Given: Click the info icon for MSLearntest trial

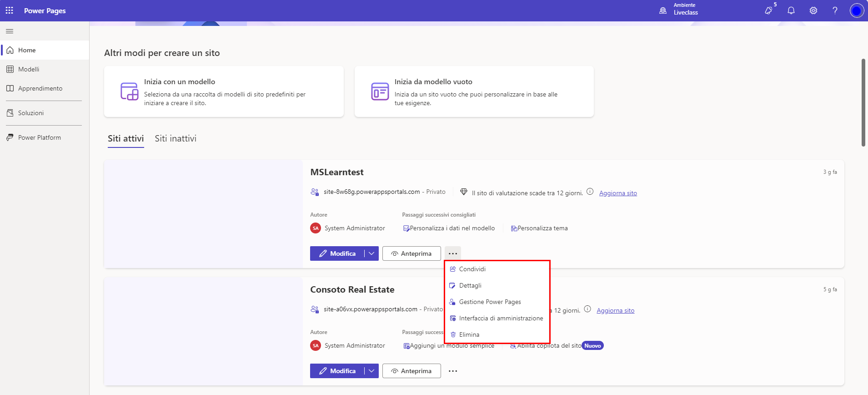Looking at the screenshot, I should point(590,192).
